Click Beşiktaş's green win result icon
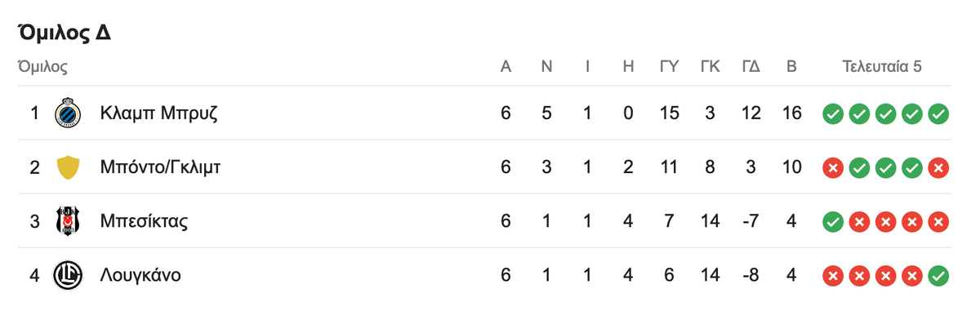Image resolution: width=980 pixels, height=320 pixels. tap(832, 221)
